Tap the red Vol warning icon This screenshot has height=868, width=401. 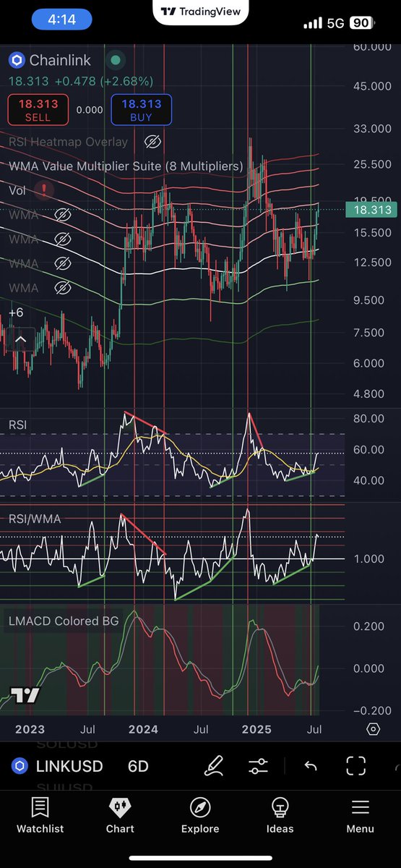pyautogui.click(x=45, y=190)
